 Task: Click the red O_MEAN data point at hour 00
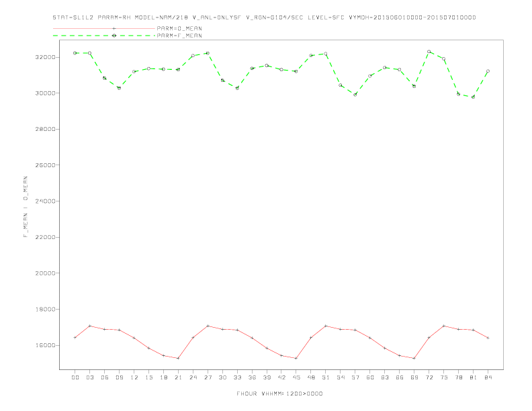tap(75, 337)
